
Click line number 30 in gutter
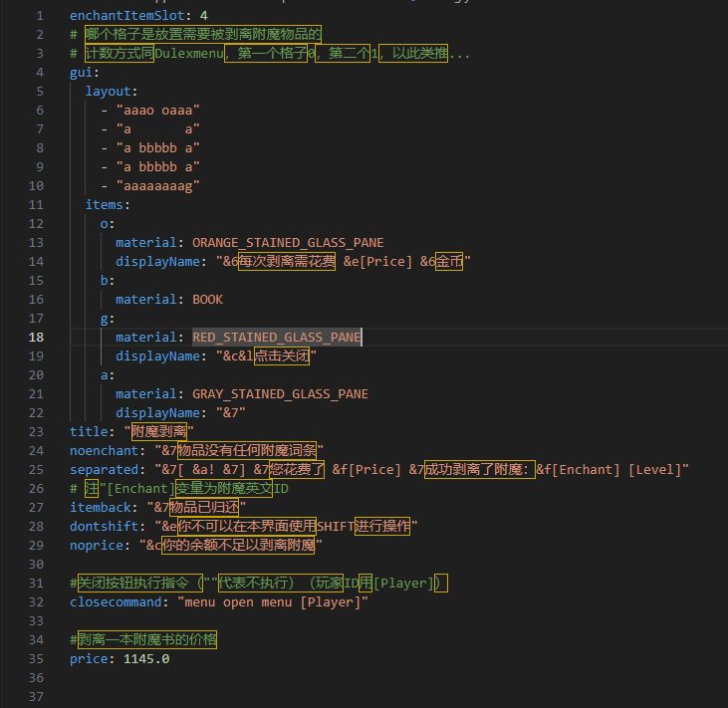[x=36, y=564]
